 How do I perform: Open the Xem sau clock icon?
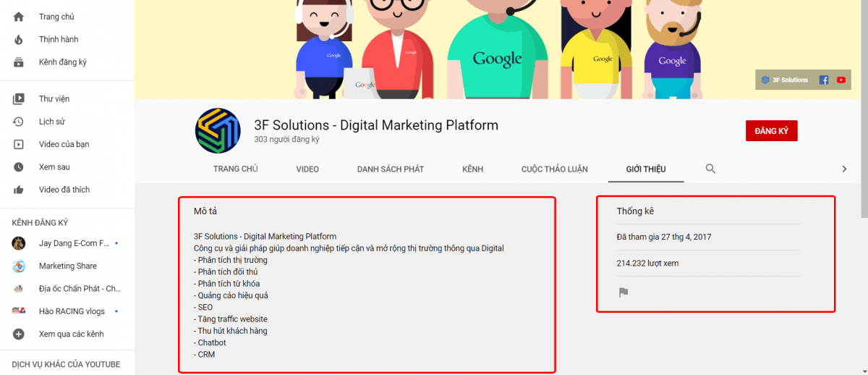tap(19, 167)
